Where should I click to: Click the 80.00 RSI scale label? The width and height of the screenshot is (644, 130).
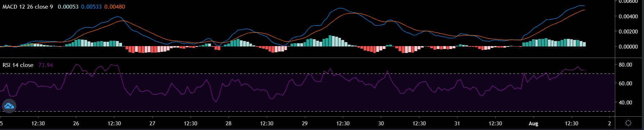(x=626, y=65)
